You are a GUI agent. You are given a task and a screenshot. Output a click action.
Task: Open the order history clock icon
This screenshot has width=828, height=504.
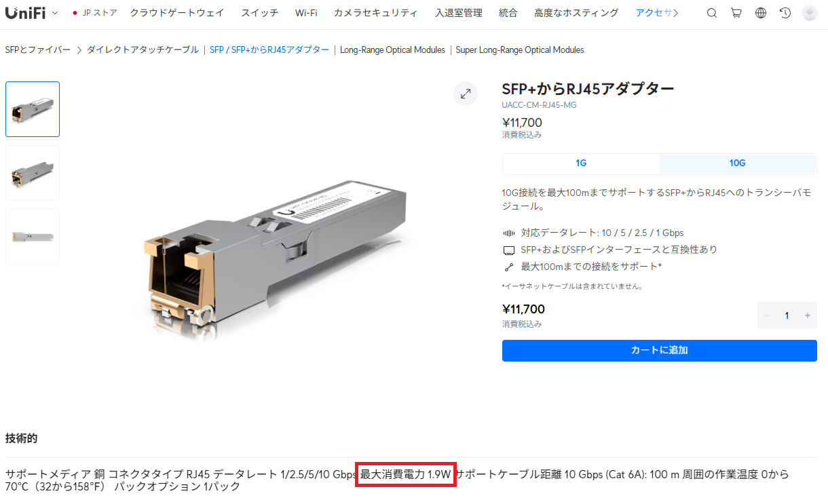pos(785,13)
